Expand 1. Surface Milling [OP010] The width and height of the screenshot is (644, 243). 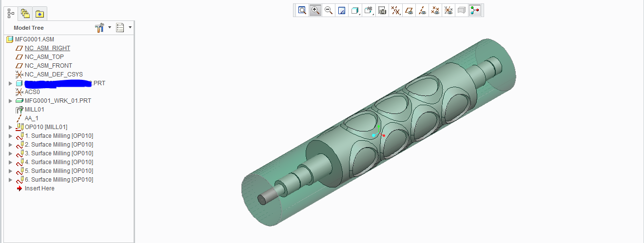click(10, 136)
